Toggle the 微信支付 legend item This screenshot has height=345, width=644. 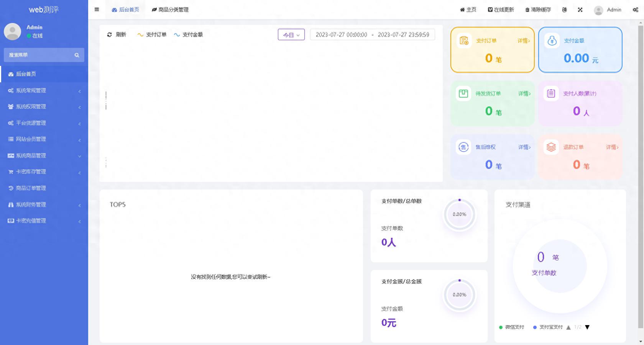[x=511, y=327]
